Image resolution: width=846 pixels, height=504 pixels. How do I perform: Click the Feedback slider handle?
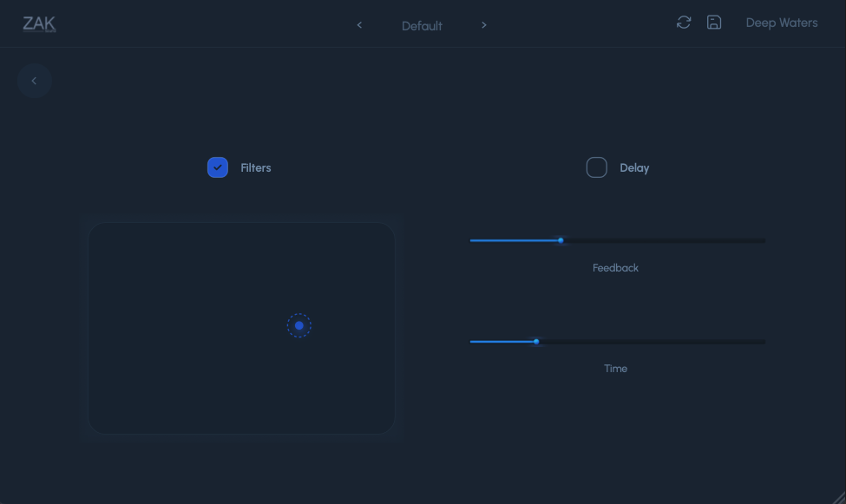pos(561,240)
